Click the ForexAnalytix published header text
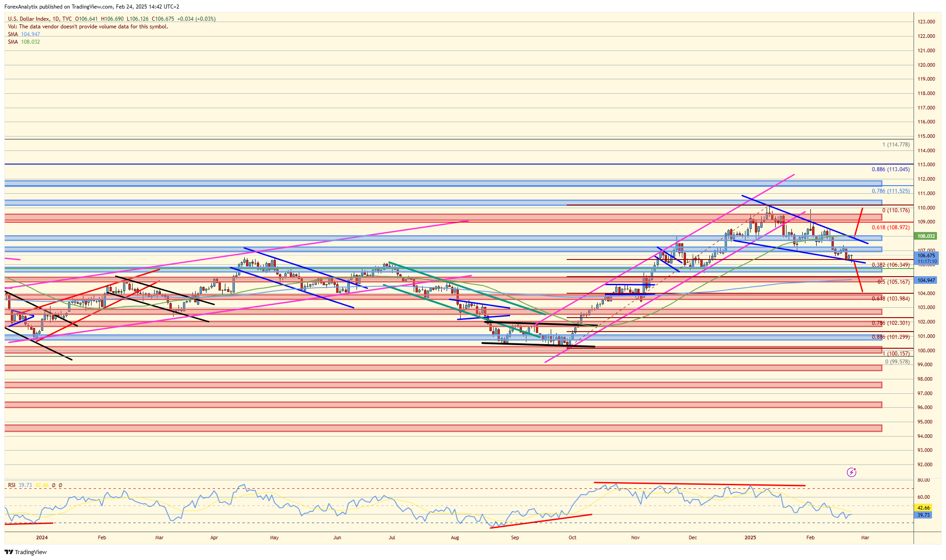 point(91,7)
